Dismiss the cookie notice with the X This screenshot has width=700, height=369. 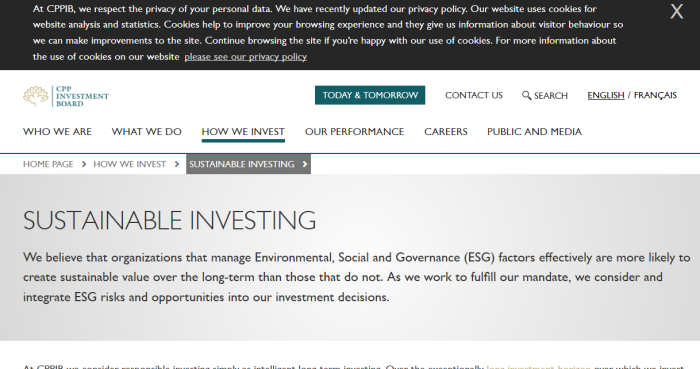coord(676,12)
